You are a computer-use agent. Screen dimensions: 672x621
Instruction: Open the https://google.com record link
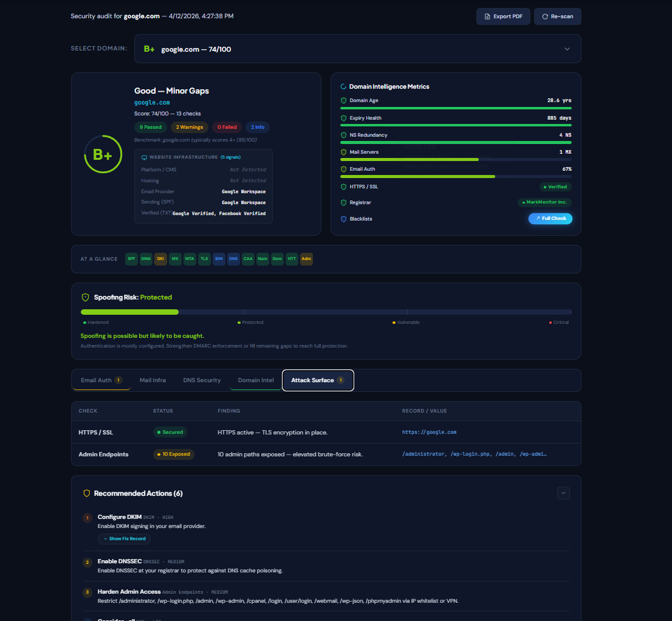pos(431,432)
